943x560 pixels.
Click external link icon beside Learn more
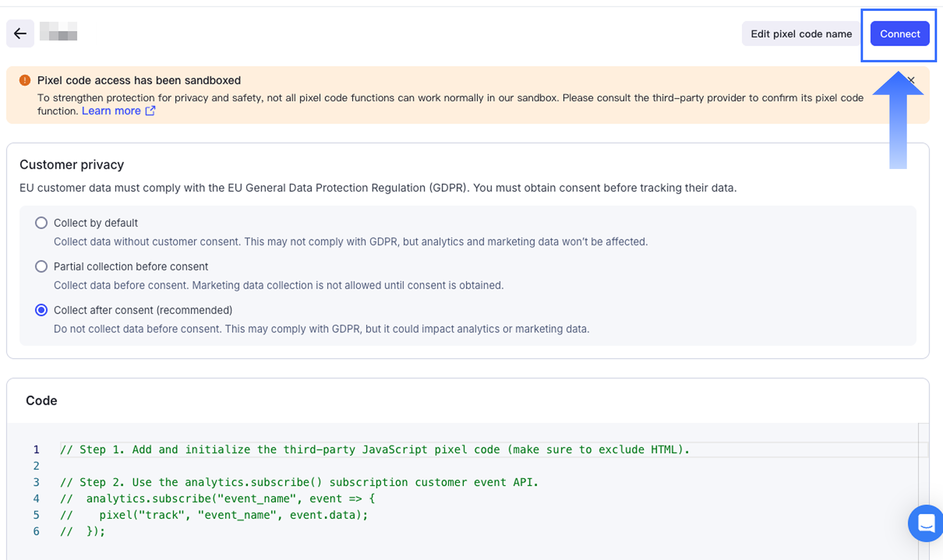(x=150, y=111)
